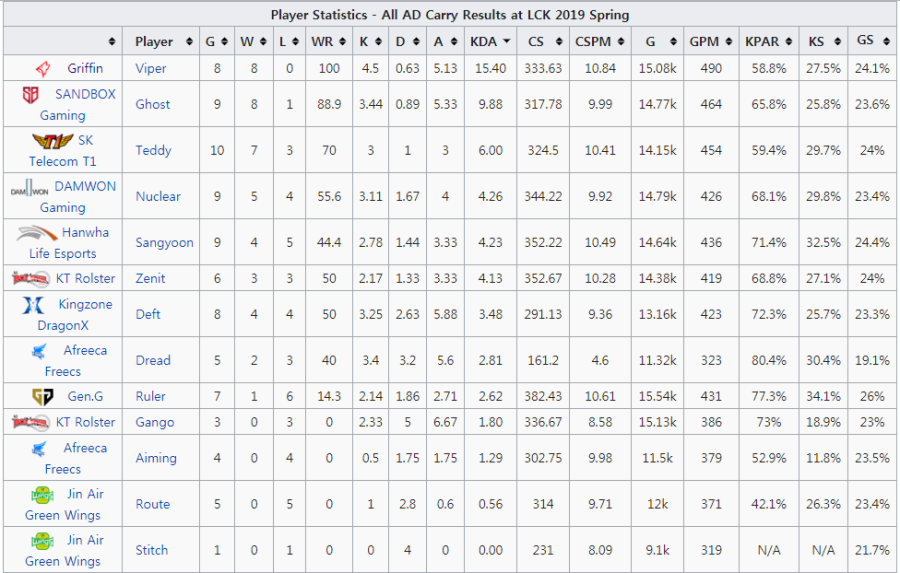
Task: Click the Gen.G team logo
Action: pos(42,396)
